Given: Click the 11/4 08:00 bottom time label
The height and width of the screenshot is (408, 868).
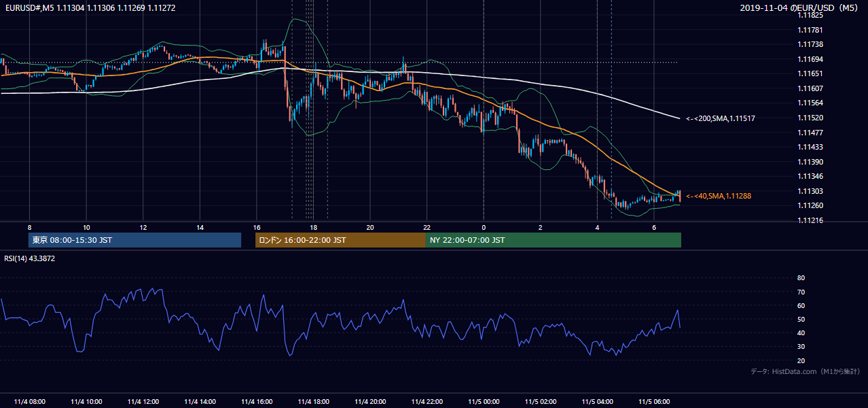Looking at the screenshot, I should point(29,402).
